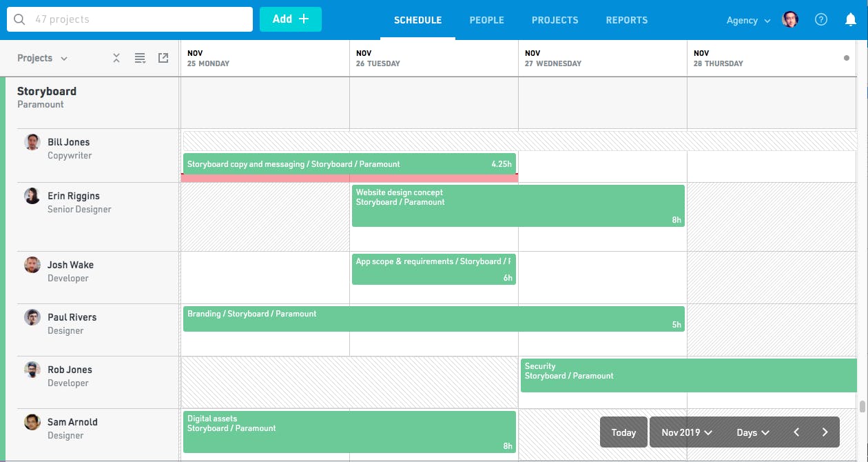
Task: Open the Nov 2019 date picker
Action: [685, 432]
